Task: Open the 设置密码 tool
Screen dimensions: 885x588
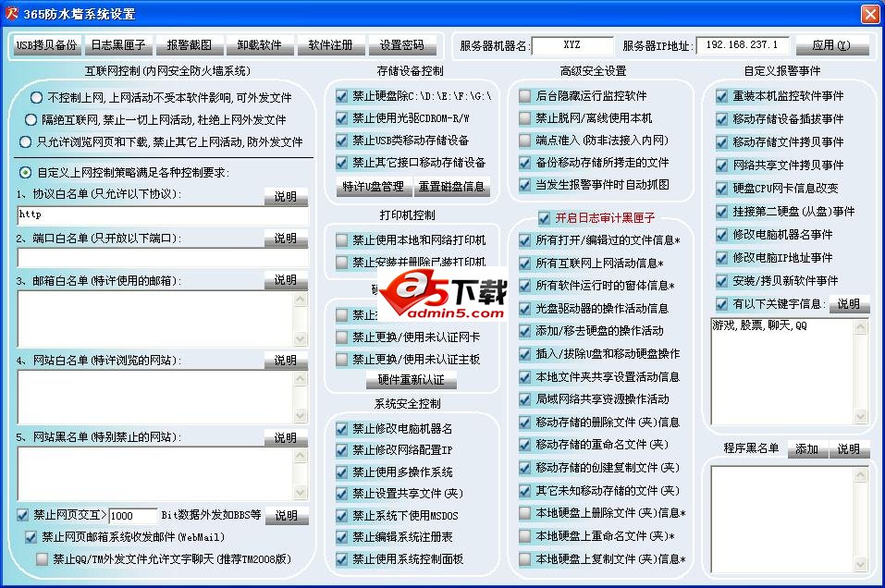Action: point(401,43)
